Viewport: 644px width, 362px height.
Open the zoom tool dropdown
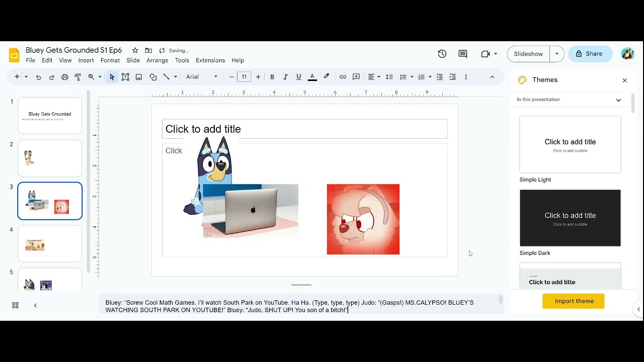[94, 77]
